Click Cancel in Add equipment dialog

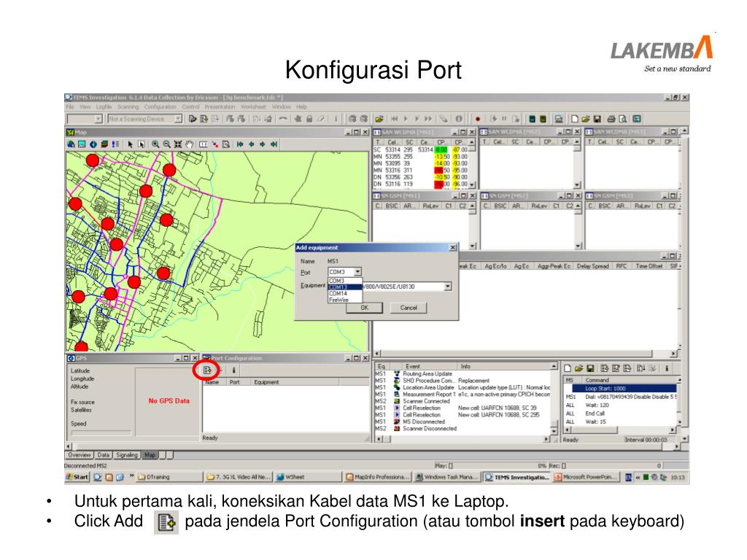(x=409, y=308)
